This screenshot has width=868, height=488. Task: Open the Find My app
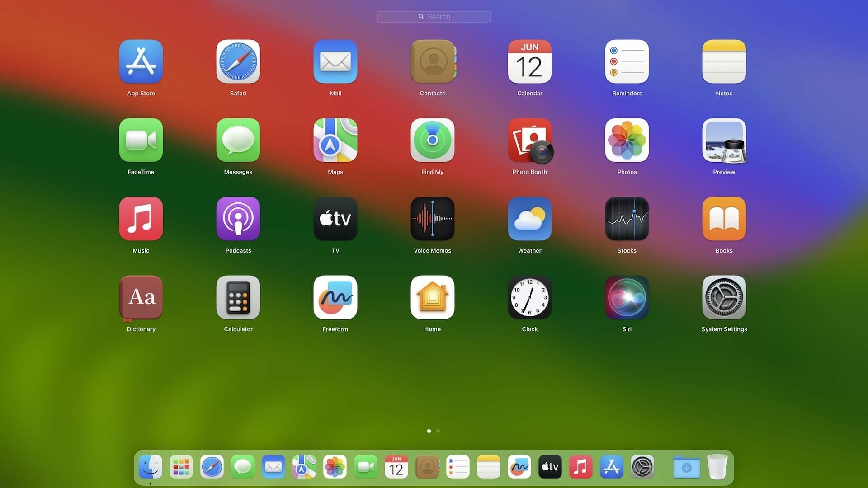coord(433,140)
